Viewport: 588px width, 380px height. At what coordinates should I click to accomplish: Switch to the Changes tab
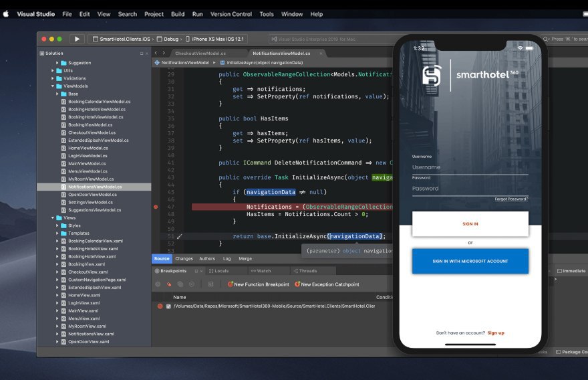[184, 259]
